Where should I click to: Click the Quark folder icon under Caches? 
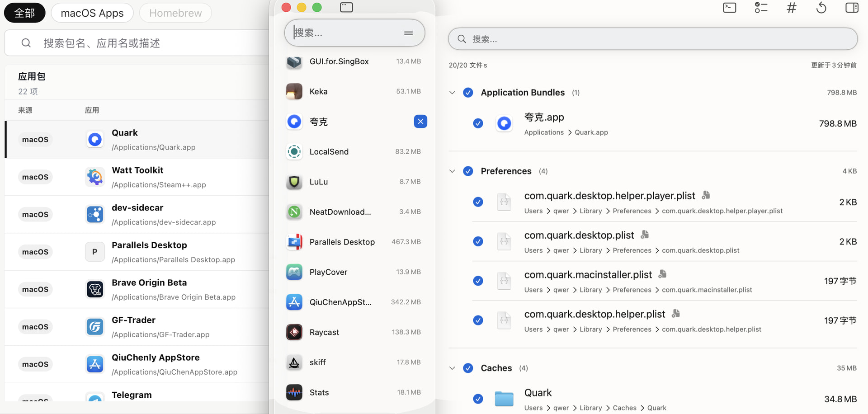tap(504, 399)
